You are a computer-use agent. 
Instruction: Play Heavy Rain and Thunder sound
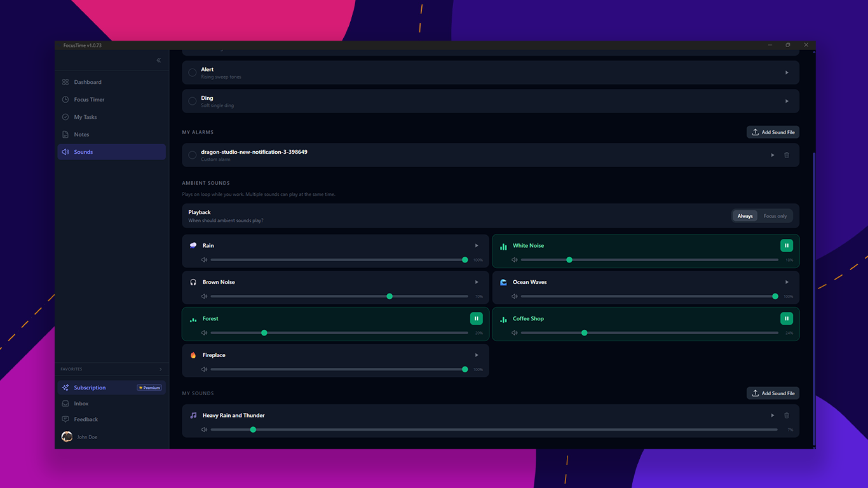pos(773,416)
